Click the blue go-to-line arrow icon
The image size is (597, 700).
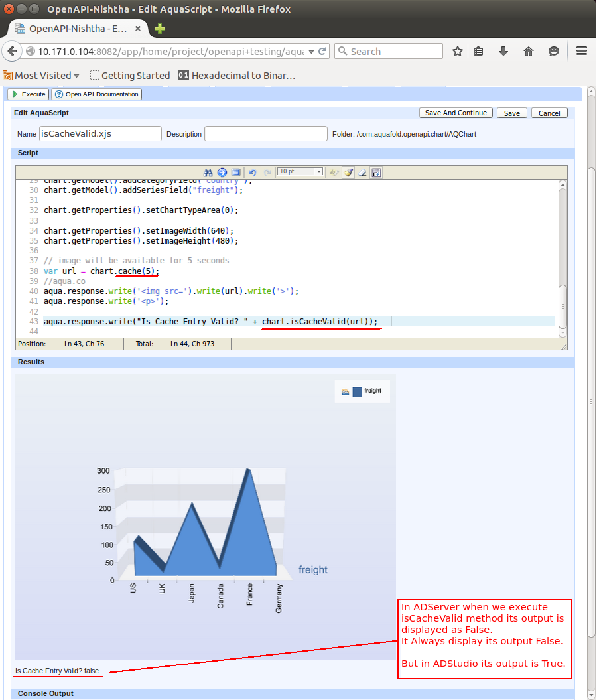222,173
